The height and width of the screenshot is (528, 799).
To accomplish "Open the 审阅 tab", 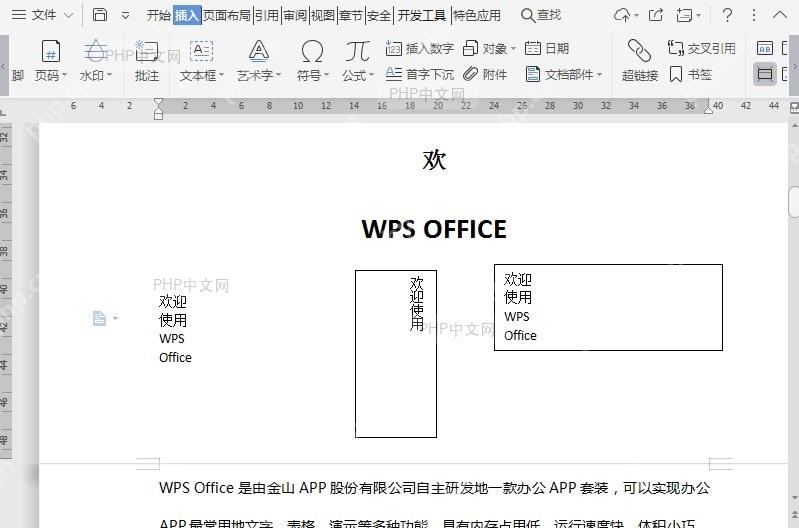I will tap(295, 15).
